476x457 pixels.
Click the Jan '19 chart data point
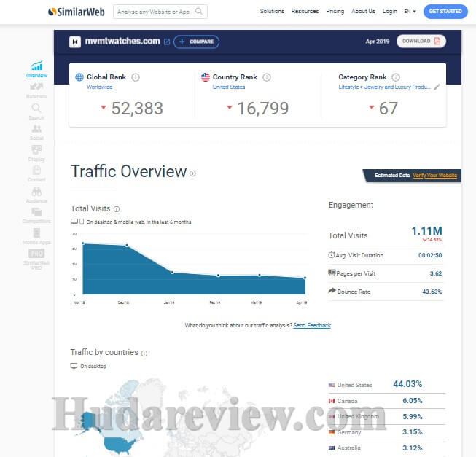(x=172, y=273)
